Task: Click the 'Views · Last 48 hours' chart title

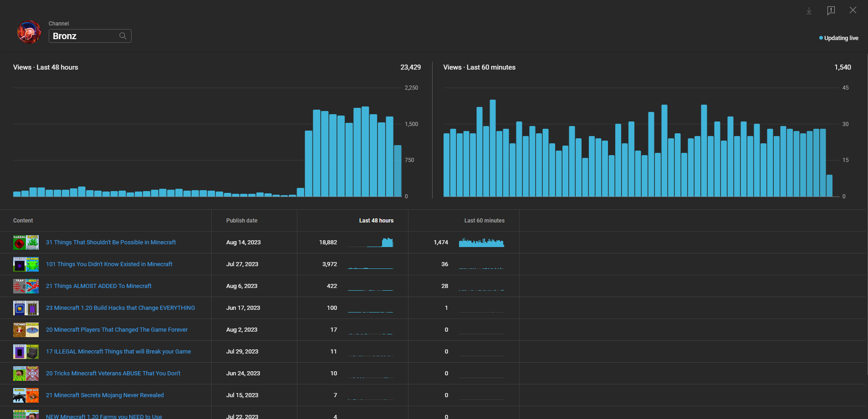Action: pyautogui.click(x=46, y=67)
